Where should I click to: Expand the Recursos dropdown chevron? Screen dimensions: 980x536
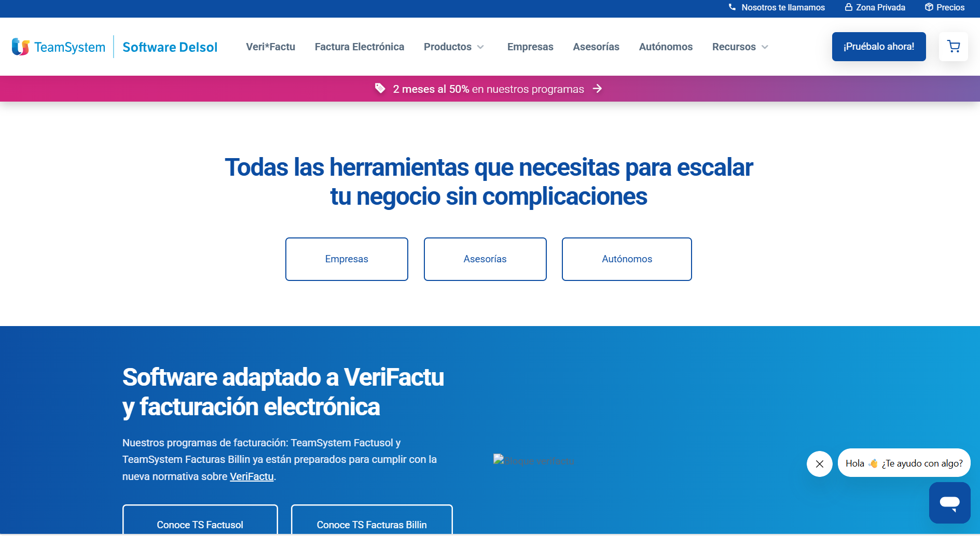click(765, 47)
